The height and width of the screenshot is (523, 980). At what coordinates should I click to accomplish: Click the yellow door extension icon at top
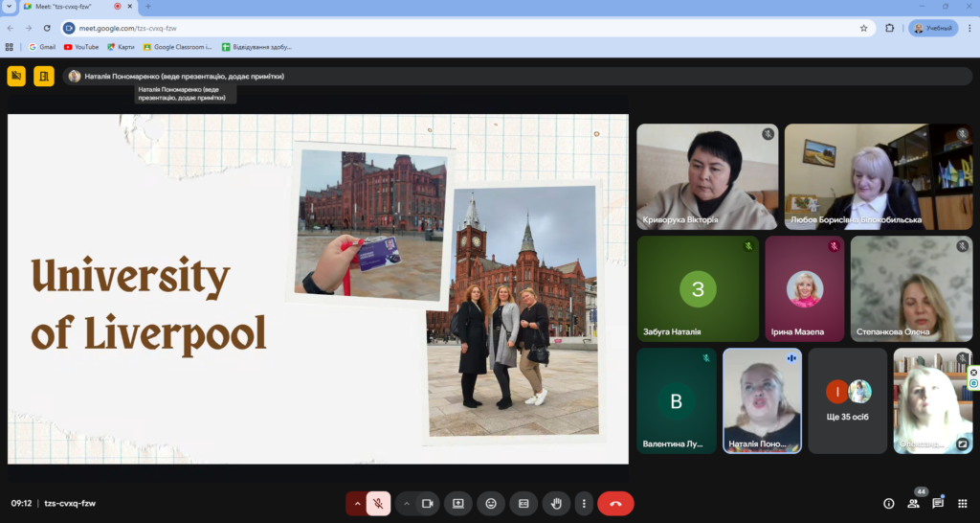[x=44, y=77]
